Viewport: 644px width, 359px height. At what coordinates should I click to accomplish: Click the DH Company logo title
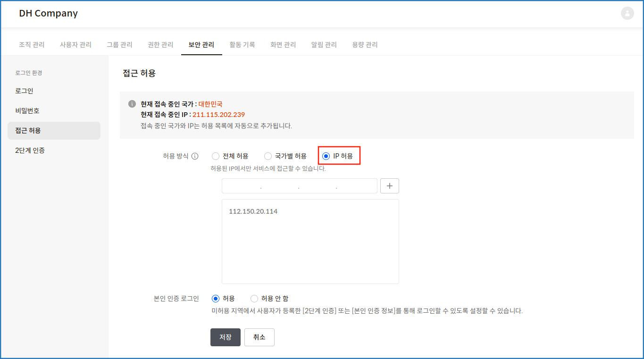pos(49,13)
